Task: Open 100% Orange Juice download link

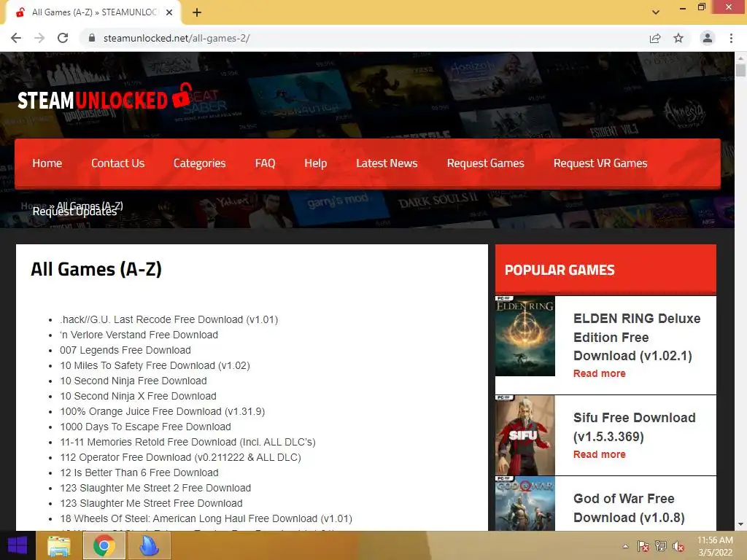Action: coord(163,411)
